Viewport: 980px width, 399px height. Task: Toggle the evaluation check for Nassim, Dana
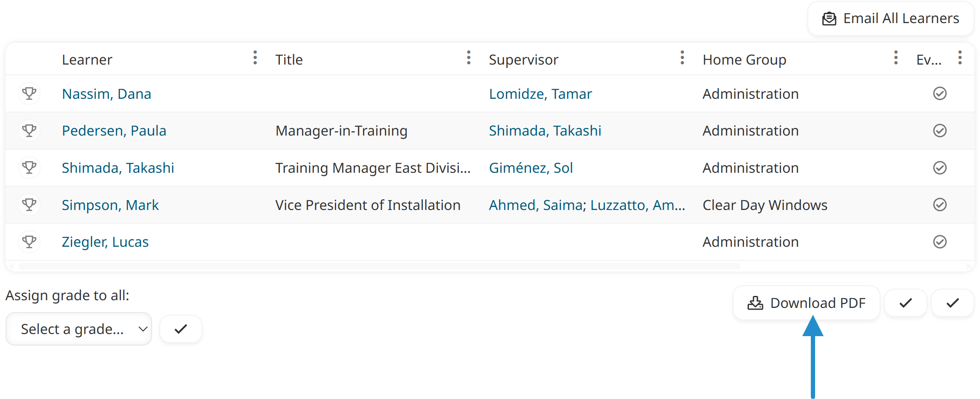coord(939,94)
